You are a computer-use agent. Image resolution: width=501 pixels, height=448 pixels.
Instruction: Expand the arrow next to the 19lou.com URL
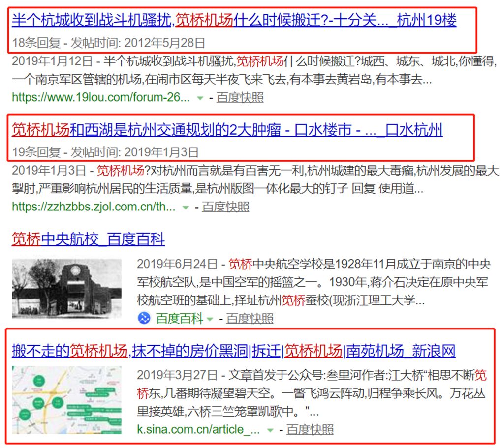[x=200, y=98]
